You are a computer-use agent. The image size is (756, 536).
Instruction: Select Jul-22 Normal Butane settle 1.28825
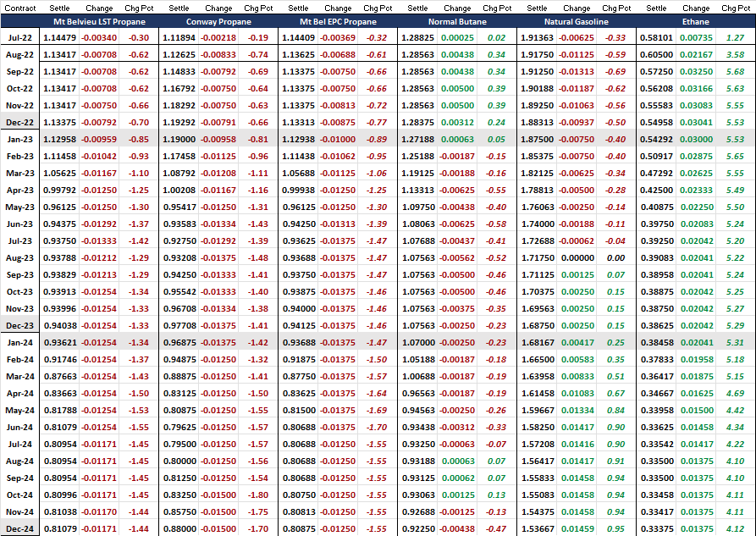[x=417, y=37]
